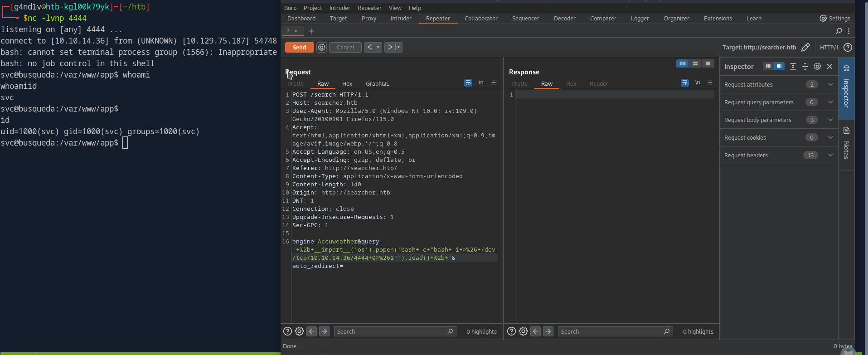This screenshot has height=355, width=868.
Task: Open dropdown beside the forward history arrow
Action: pyautogui.click(x=398, y=47)
